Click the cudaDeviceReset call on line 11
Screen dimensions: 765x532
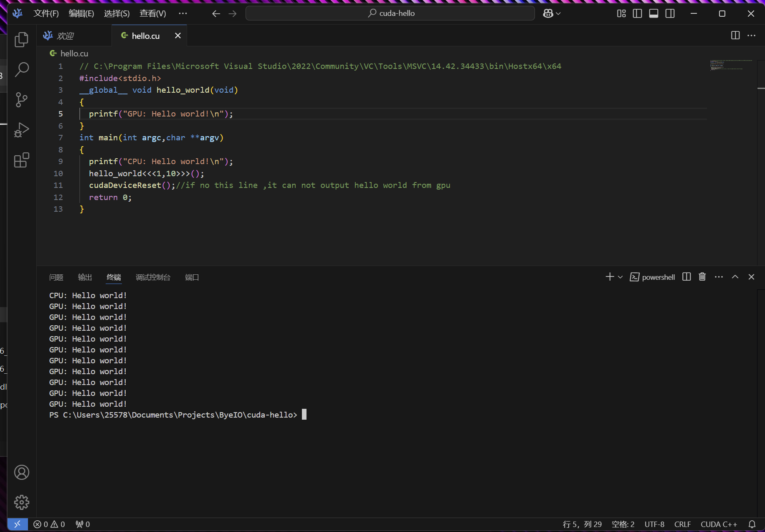[x=125, y=185]
